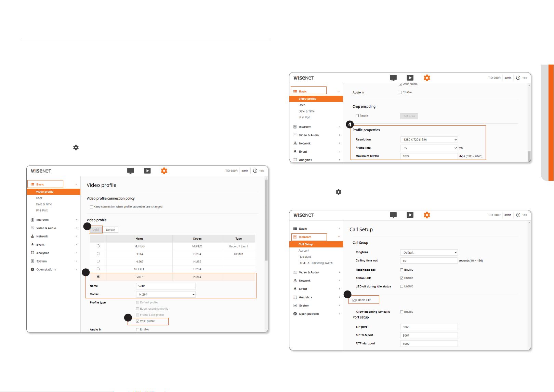
Task: Click Call Setup highlighted sidebar item
Action: (316, 244)
